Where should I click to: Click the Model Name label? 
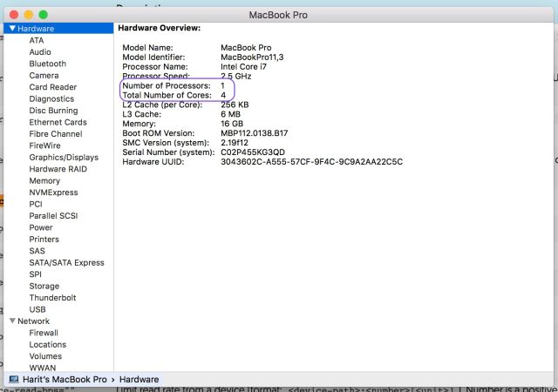click(x=147, y=48)
